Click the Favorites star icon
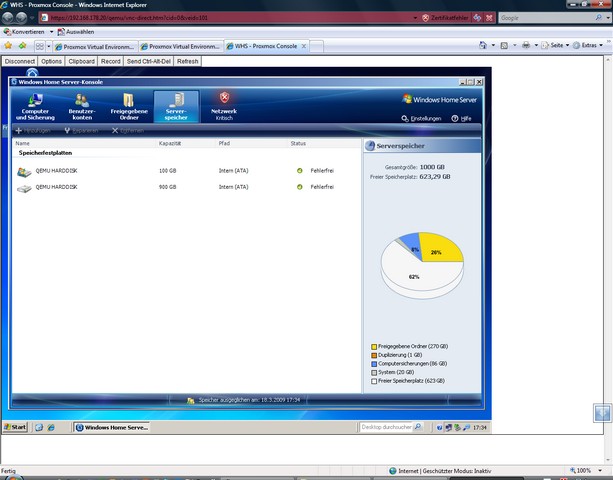Viewport: 613px width, 480px height. pos(8,46)
